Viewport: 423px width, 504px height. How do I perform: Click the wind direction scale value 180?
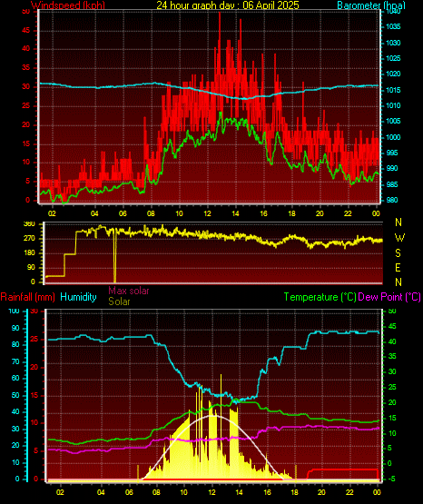point(29,253)
